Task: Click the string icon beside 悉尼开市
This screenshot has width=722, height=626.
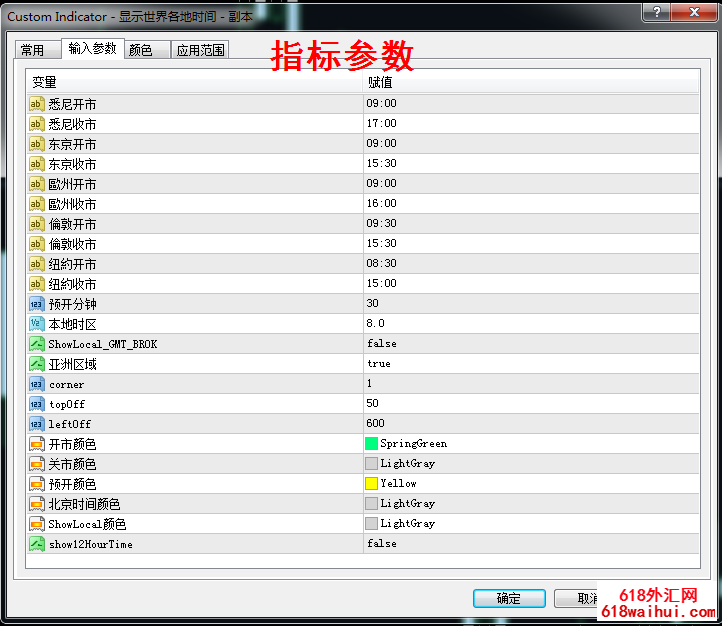Action: tap(36, 104)
